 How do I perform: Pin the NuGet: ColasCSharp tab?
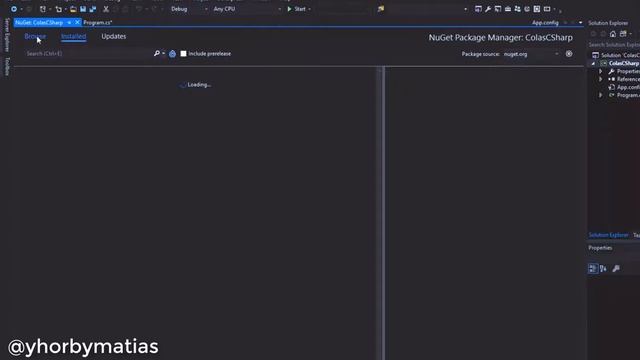pos(69,22)
